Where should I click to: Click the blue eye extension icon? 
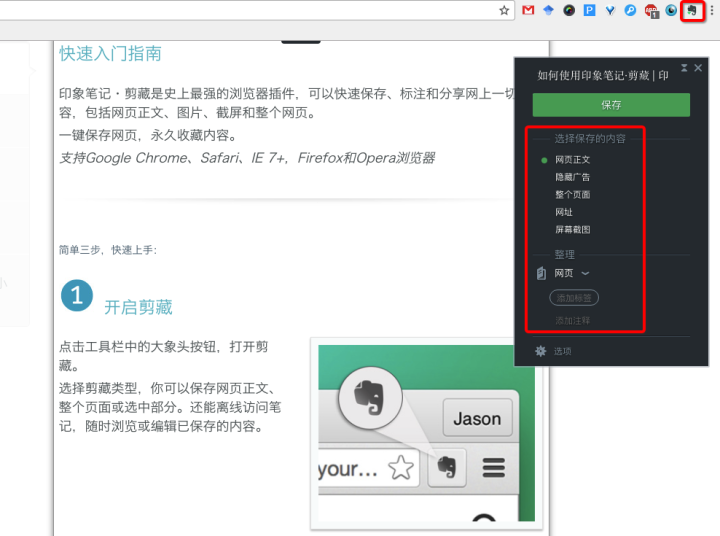click(671, 10)
